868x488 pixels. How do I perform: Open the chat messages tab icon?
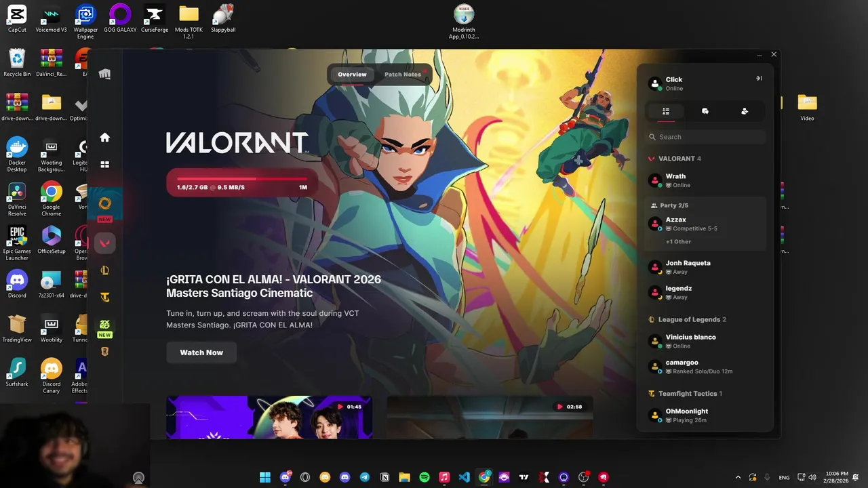(705, 111)
